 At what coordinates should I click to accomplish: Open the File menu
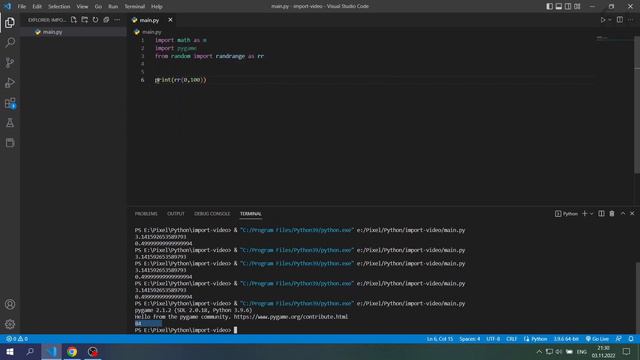pyautogui.click(x=22, y=6)
